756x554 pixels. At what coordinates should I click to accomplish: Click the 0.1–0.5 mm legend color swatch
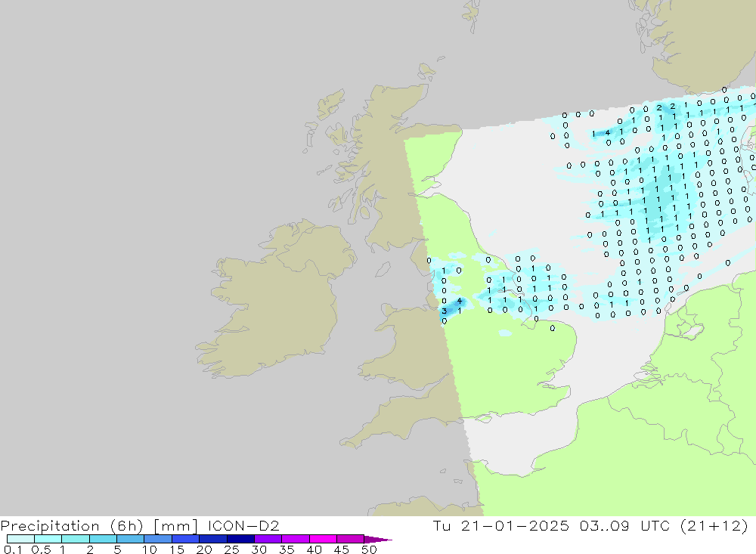pyautogui.click(x=20, y=539)
